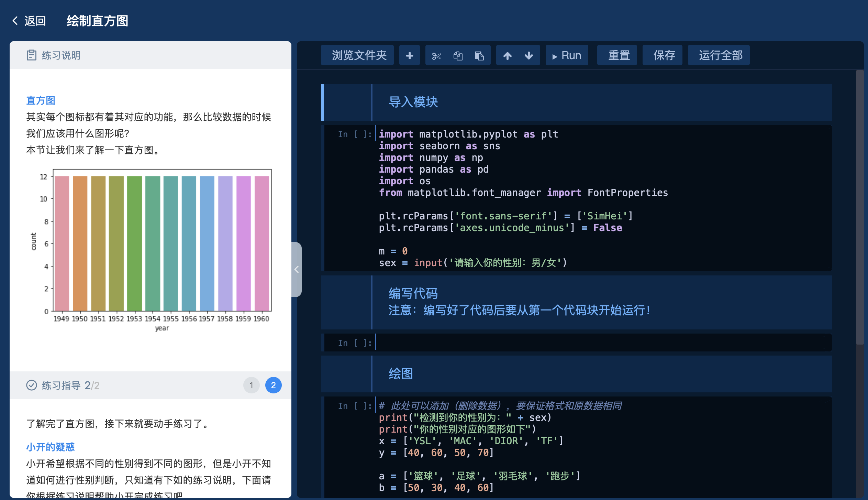The width and height of the screenshot is (868, 500).
Task: Click the clipboard icon beside 练习说明
Action: (x=32, y=55)
